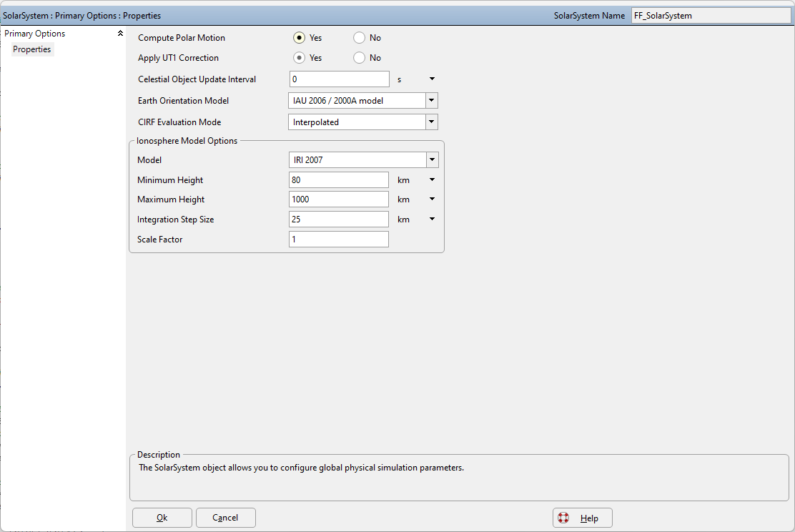Open Help with the lifebuoy button
The width and height of the screenshot is (795, 532).
tap(583, 518)
